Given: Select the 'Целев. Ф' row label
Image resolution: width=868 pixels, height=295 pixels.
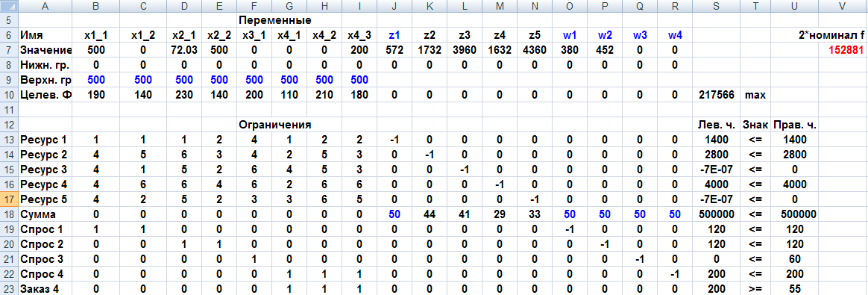Looking at the screenshot, I should coord(44,95).
